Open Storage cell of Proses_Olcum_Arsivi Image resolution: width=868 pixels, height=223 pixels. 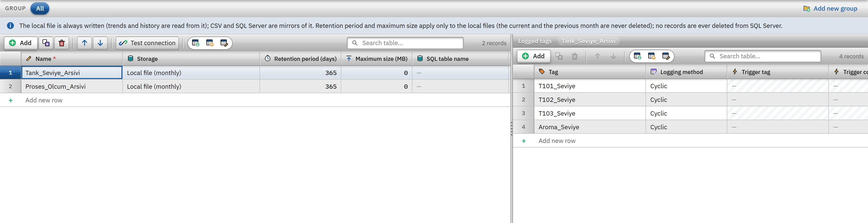[191, 86]
